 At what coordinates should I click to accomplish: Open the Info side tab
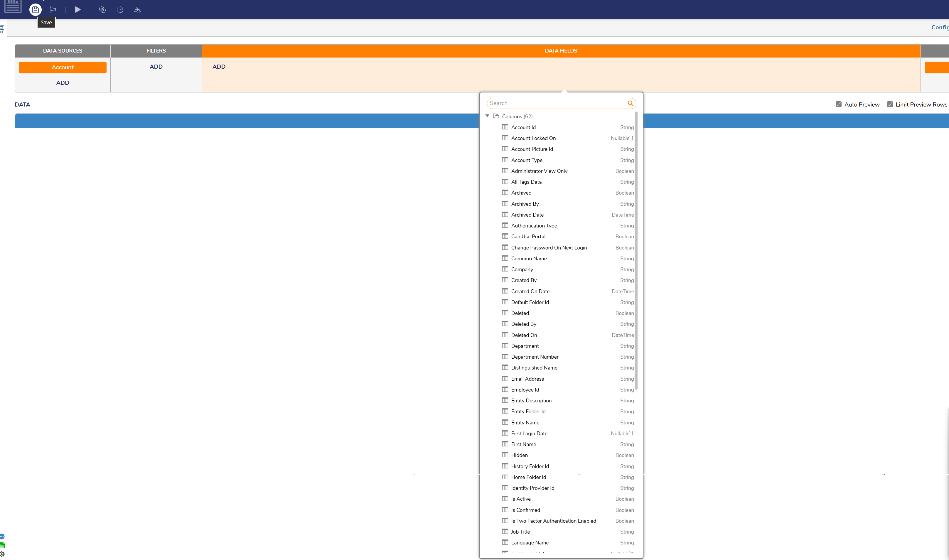(x=2, y=29)
